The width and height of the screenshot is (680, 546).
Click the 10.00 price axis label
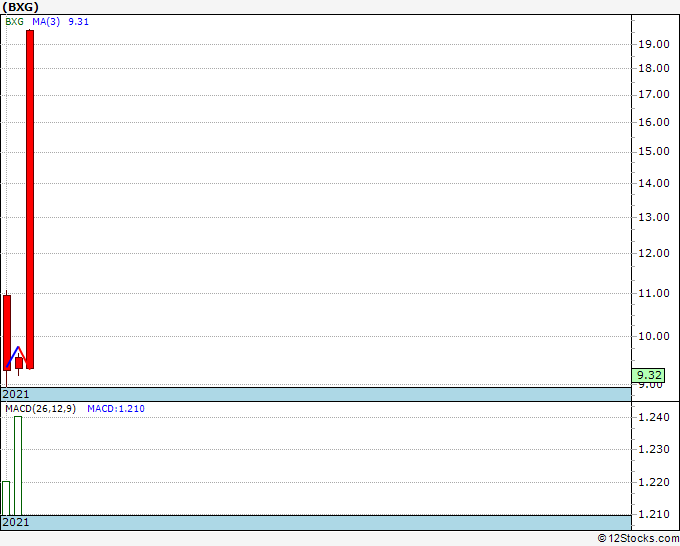pyautogui.click(x=654, y=336)
